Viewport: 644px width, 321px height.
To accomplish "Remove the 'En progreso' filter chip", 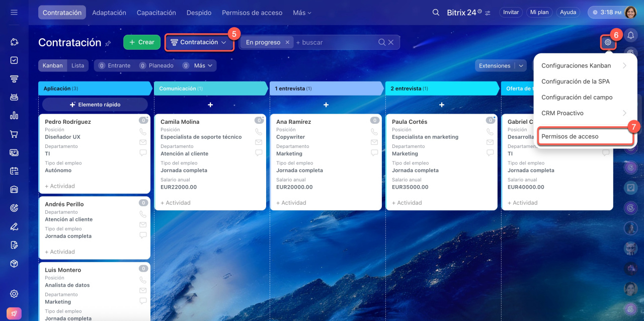I will [x=287, y=43].
